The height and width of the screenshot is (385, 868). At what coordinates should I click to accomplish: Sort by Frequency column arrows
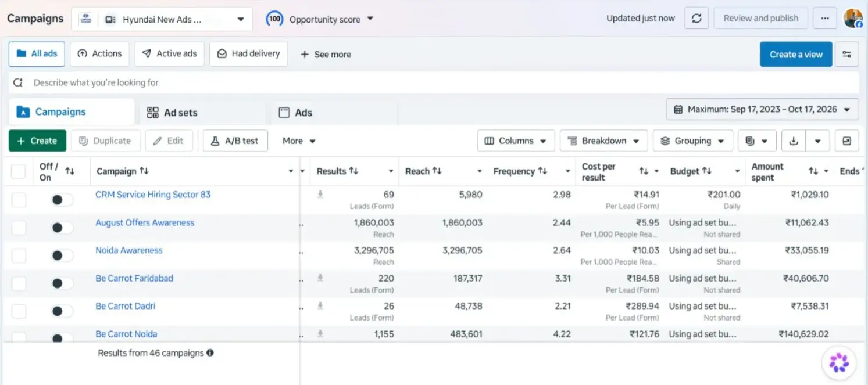[x=542, y=171]
